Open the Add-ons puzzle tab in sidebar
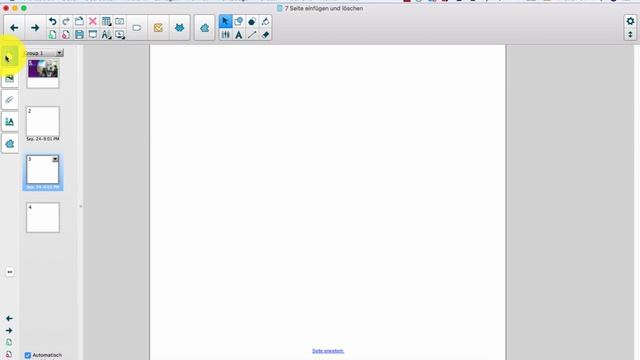Screen dimensions: 640x360 tap(10, 143)
